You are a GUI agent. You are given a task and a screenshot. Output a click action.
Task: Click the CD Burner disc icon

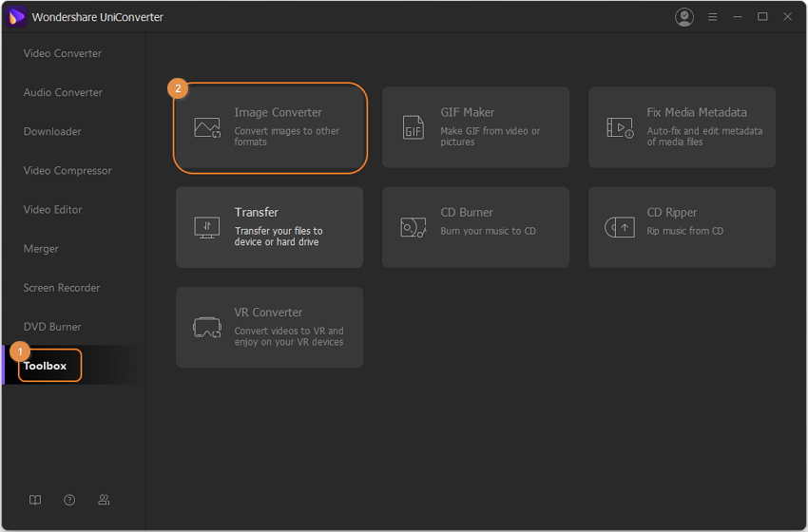coord(414,227)
